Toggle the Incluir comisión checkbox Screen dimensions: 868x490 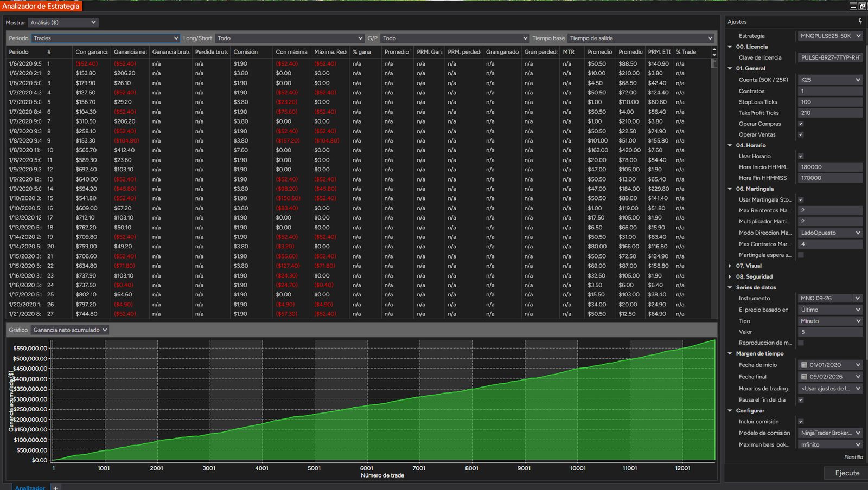[801, 422]
